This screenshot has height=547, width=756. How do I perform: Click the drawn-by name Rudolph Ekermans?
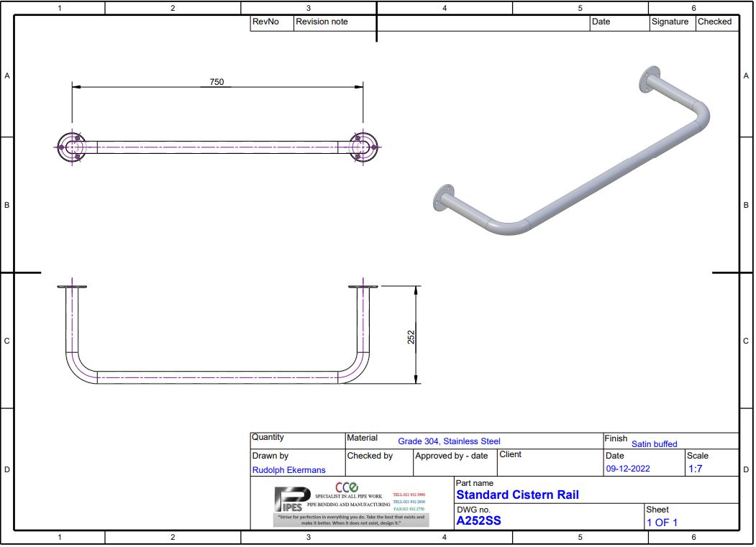(x=288, y=470)
